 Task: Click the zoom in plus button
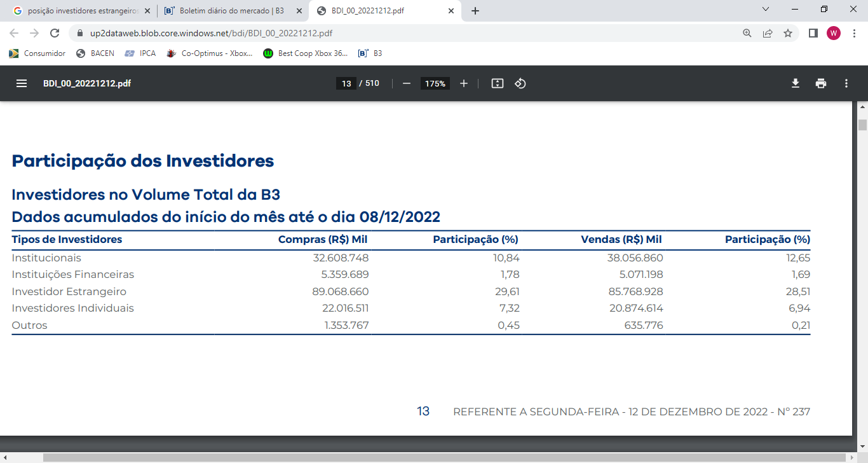(464, 83)
